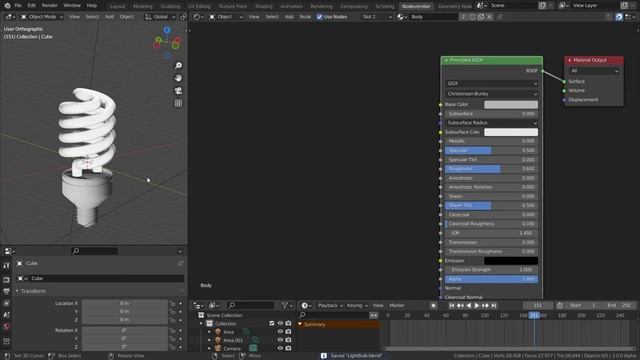Collapse the Principled BSDF node header
This screenshot has height=360, width=640.
click(446, 60)
